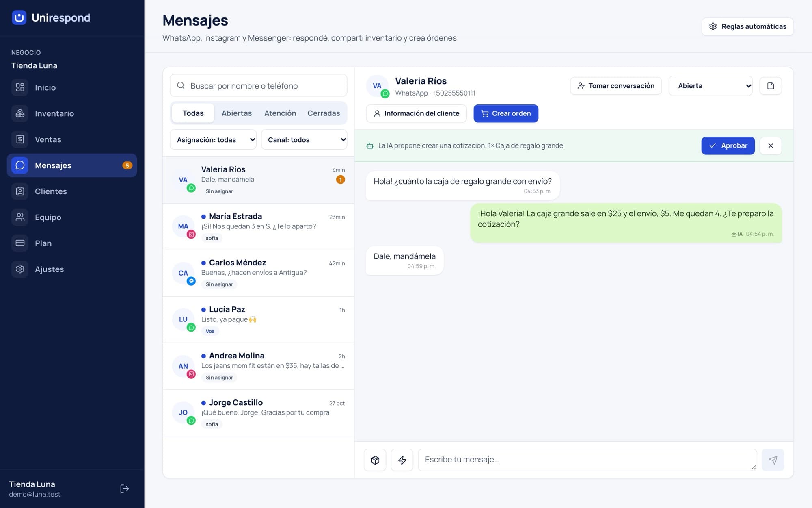Screen dimensions: 812x508
Task: Click Jorge Castillo's avatar
Action: point(184,413)
